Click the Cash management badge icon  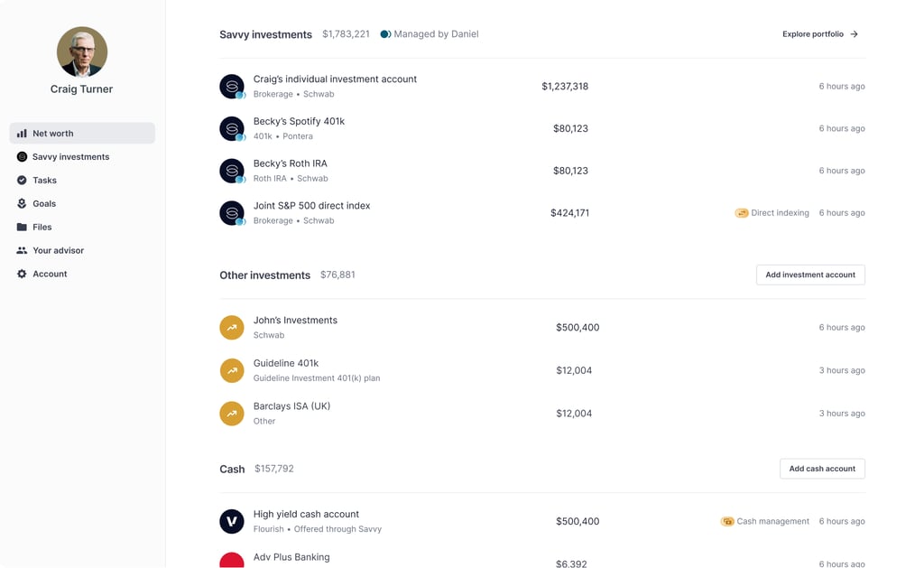(727, 521)
